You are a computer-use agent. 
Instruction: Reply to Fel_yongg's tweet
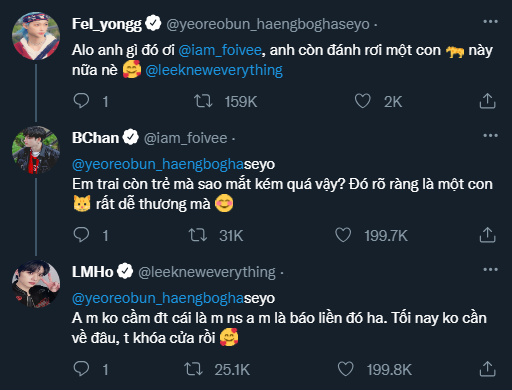click(x=81, y=101)
